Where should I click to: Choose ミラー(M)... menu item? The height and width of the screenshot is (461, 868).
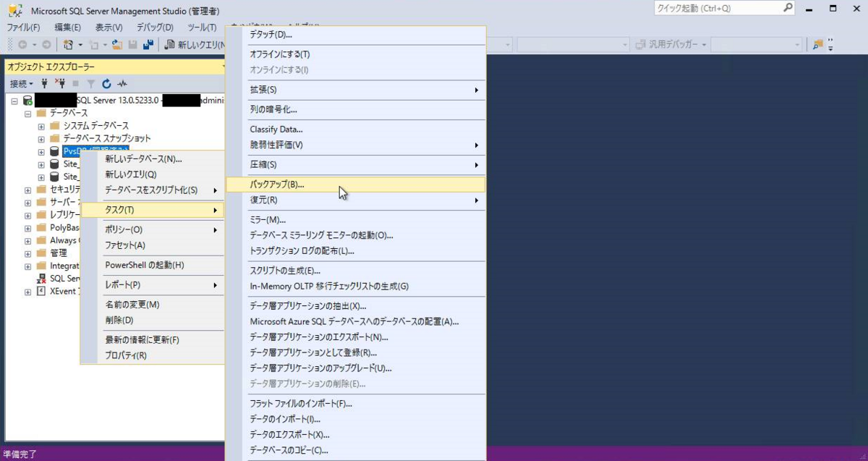355,219
